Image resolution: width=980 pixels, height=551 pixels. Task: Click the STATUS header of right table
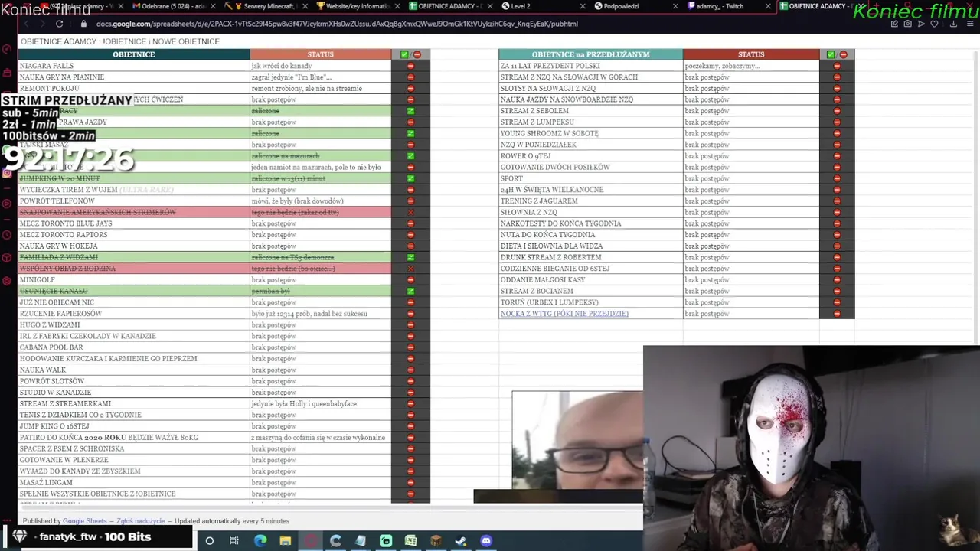click(x=751, y=54)
